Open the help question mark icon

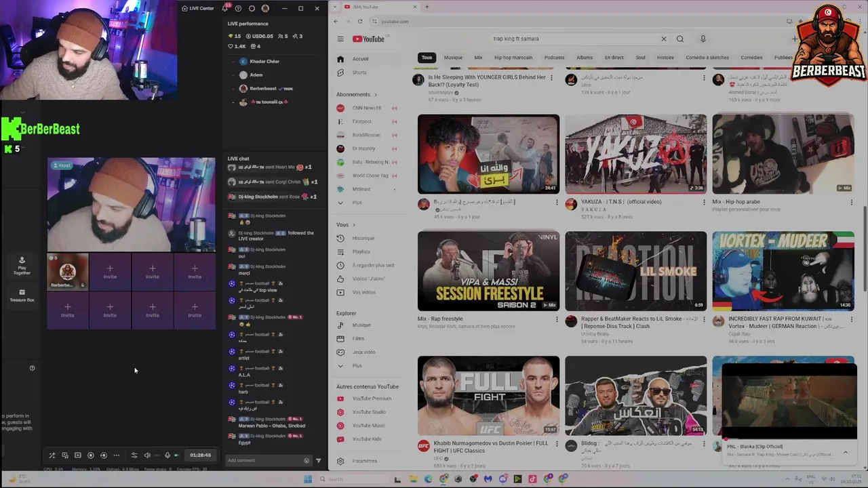pos(238,8)
